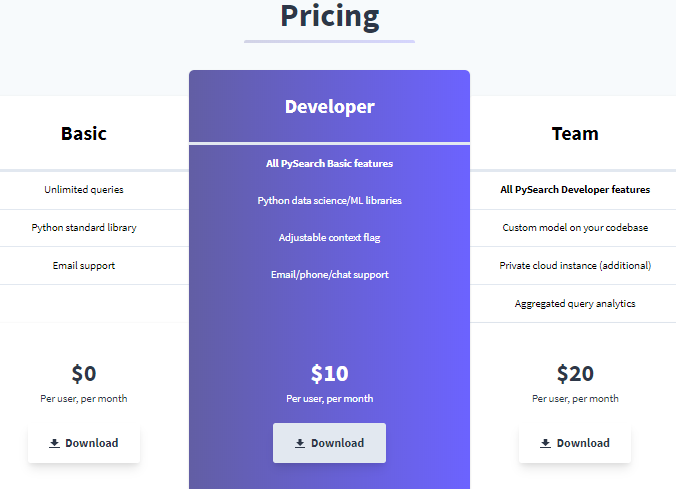This screenshot has height=489, width=676.
Task: Click the Team plan Download button
Action: point(575,443)
